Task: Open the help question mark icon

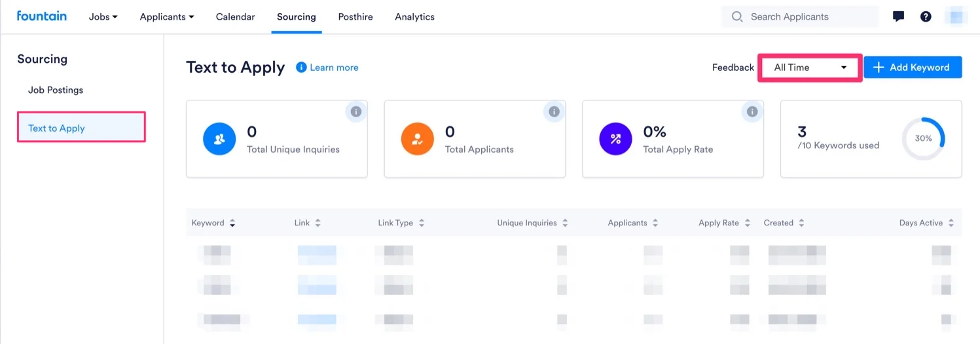Action: (x=926, y=16)
